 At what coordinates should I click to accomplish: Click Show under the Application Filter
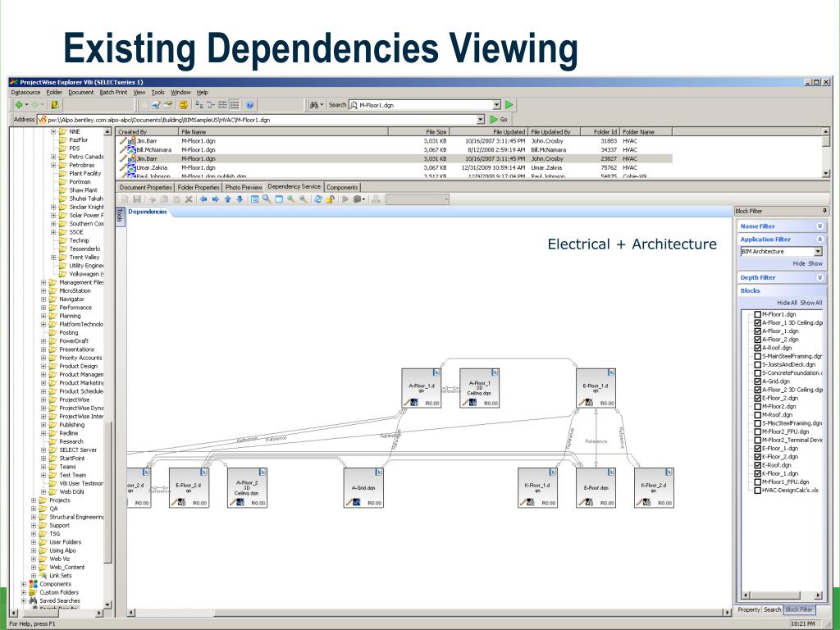click(x=815, y=263)
